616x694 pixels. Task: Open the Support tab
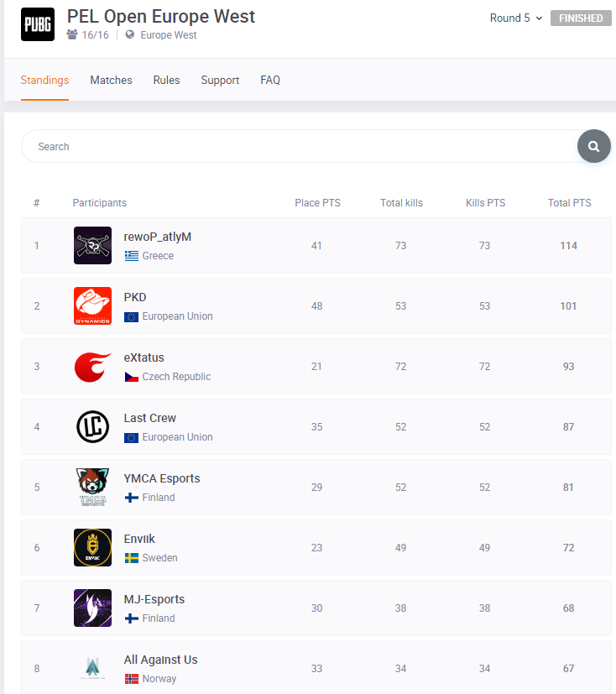[220, 80]
